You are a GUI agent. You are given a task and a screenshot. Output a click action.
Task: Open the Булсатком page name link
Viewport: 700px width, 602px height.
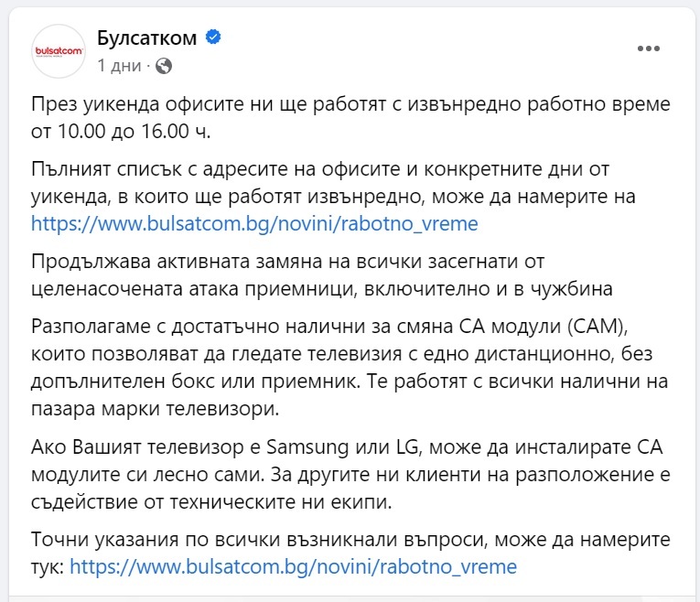pyautogui.click(x=146, y=38)
